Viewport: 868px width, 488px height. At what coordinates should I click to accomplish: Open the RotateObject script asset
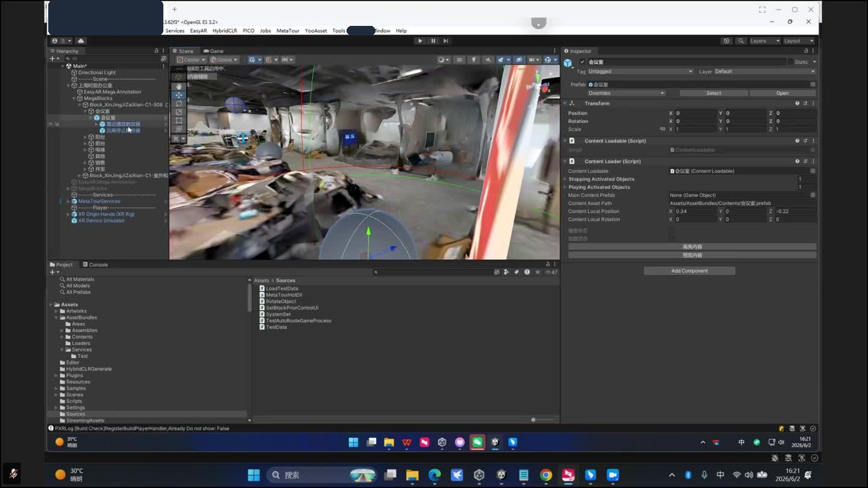point(281,301)
